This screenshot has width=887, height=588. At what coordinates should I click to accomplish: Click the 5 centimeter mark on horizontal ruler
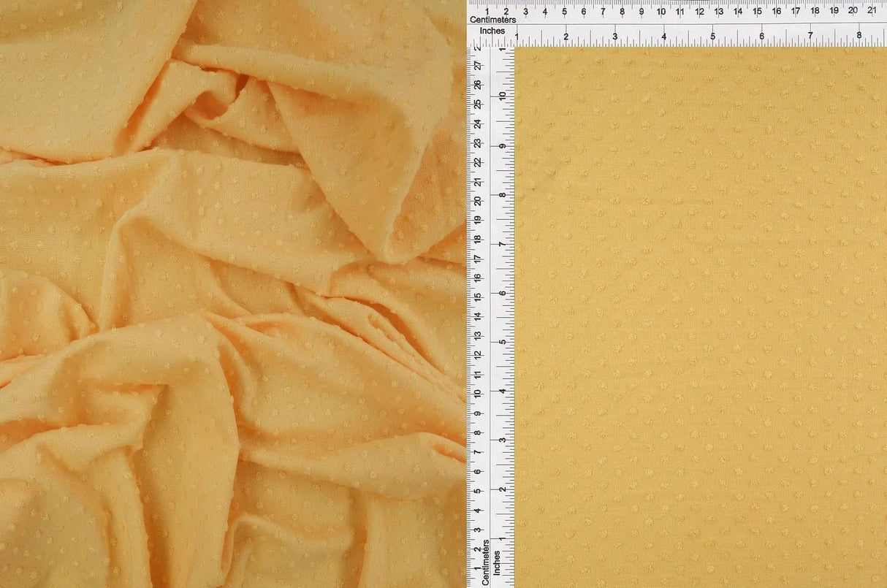pyautogui.click(x=564, y=11)
